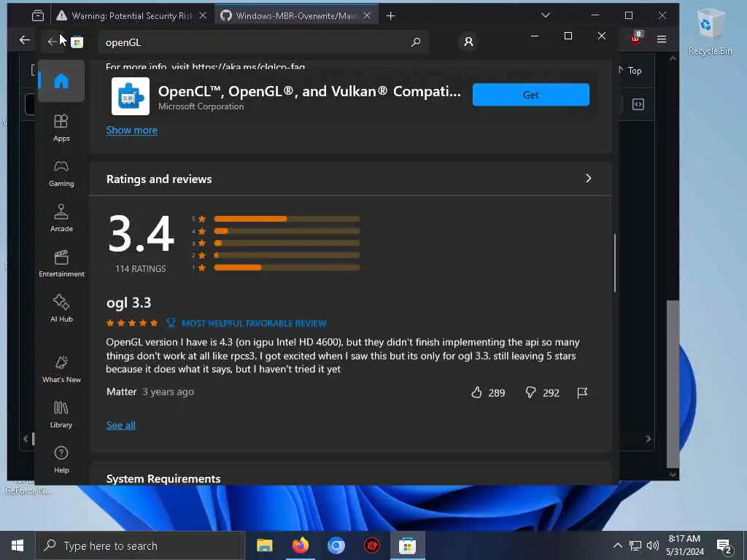Click the System Requirements heading

(163, 478)
